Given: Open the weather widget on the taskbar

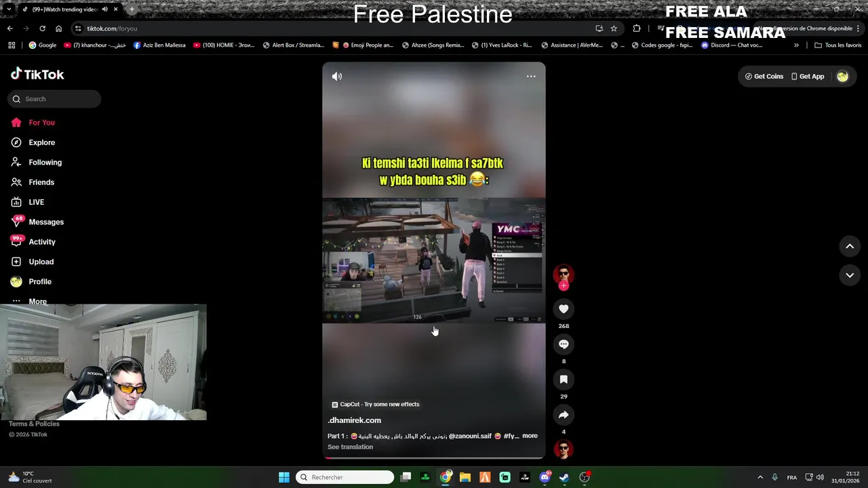Looking at the screenshot, I should (29, 477).
